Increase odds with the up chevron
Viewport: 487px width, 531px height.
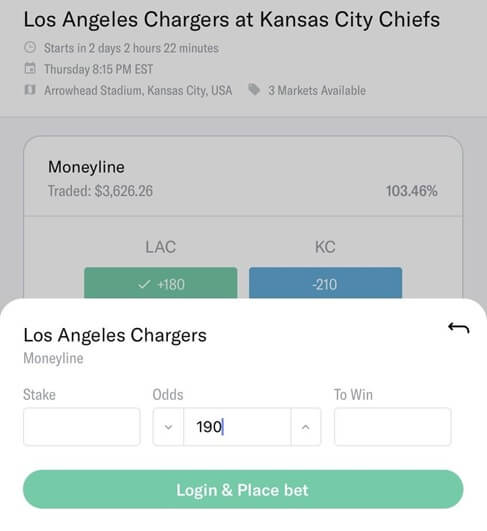(305, 427)
